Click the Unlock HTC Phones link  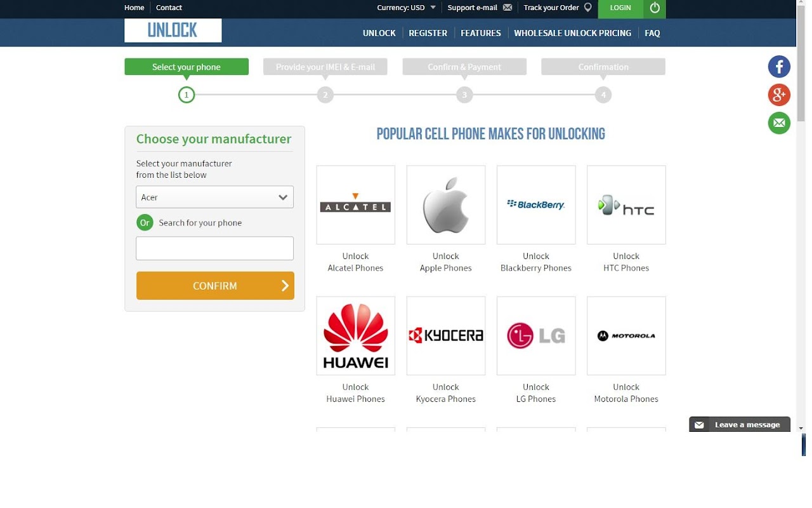click(626, 262)
